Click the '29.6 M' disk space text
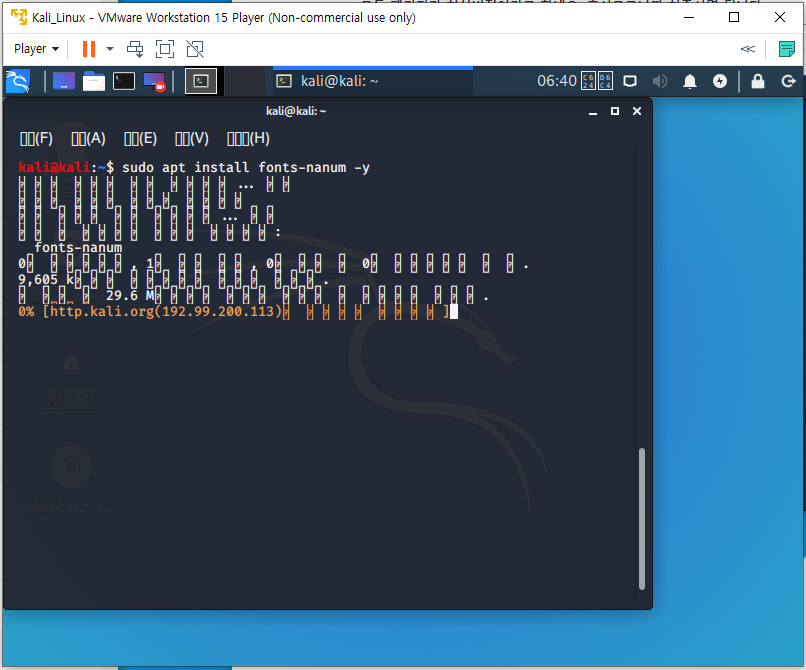The width and height of the screenshot is (806, 670). click(130, 295)
